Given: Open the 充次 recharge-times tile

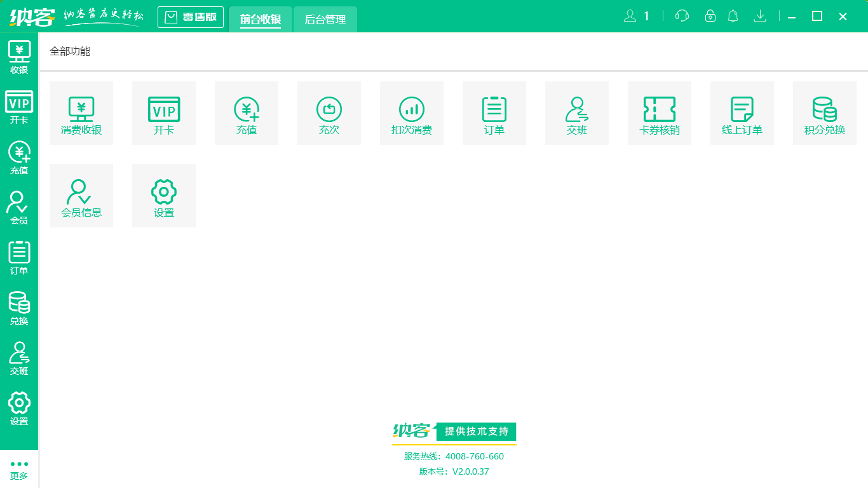Looking at the screenshot, I should click(329, 113).
